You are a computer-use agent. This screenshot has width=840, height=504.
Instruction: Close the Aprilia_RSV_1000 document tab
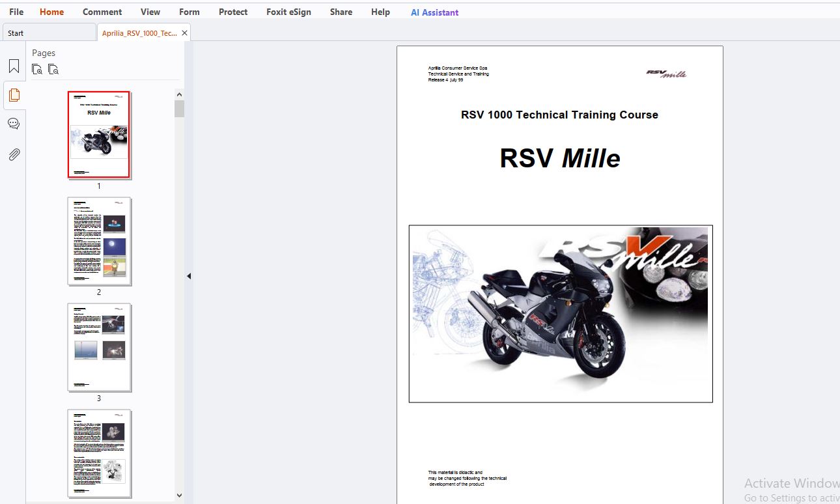coord(184,33)
